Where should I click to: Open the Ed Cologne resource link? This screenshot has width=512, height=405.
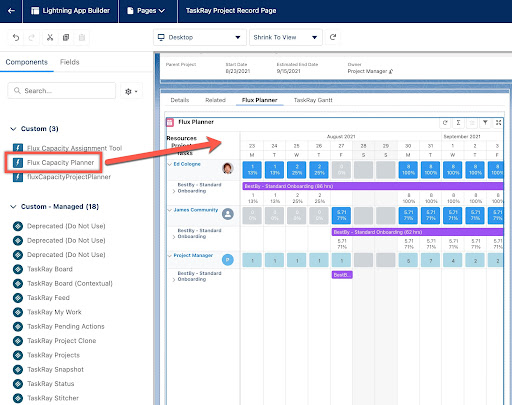(x=187, y=164)
